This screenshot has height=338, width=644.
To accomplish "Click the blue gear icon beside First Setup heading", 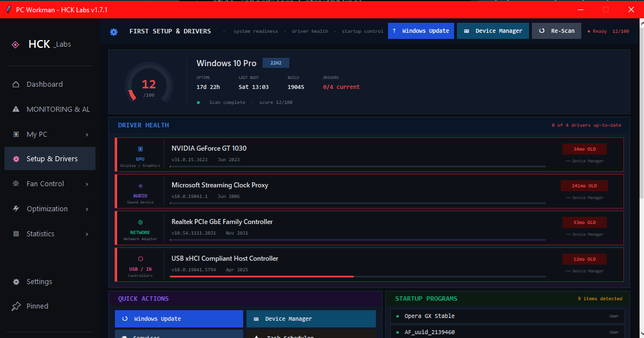I will pos(114,32).
